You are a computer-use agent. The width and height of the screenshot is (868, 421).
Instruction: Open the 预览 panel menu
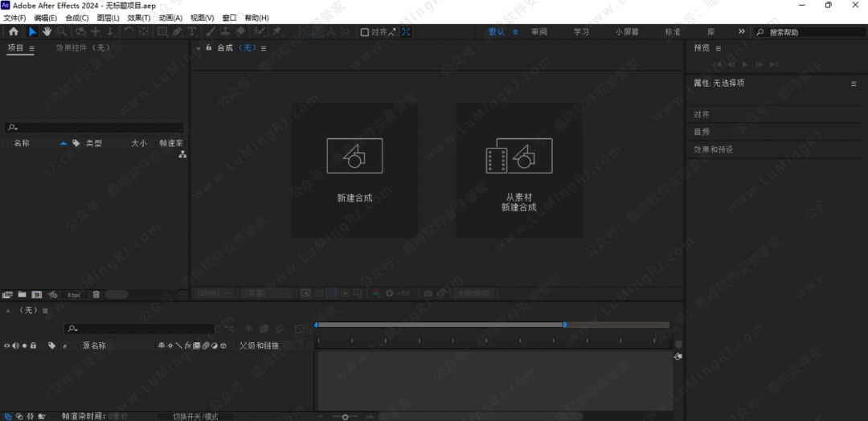pyautogui.click(x=718, y=49)
